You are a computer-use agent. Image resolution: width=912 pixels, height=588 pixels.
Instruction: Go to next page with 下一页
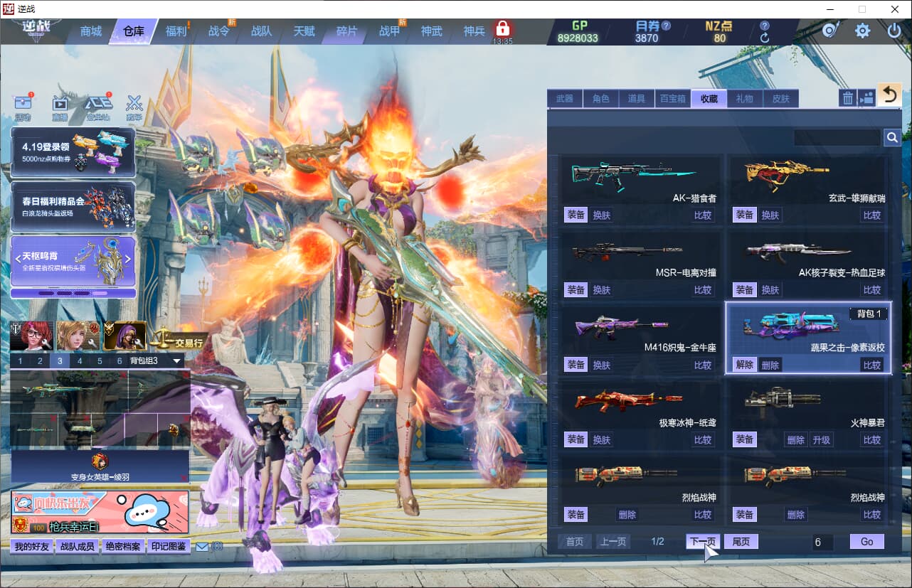[x=703, y=542]
